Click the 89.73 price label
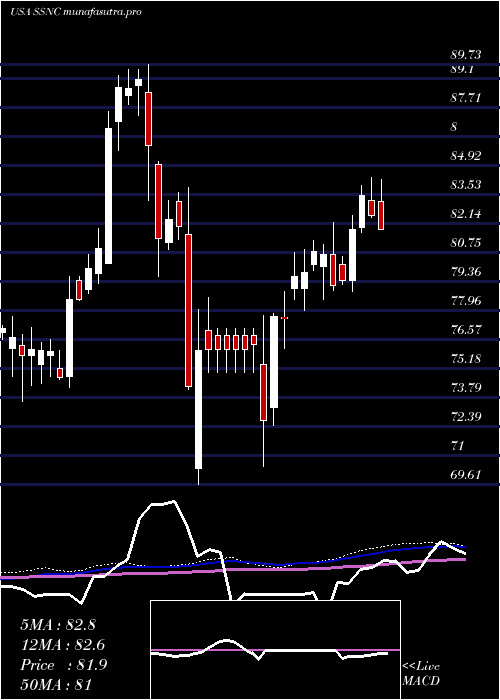The image size is (500, 700). [466, 55]
